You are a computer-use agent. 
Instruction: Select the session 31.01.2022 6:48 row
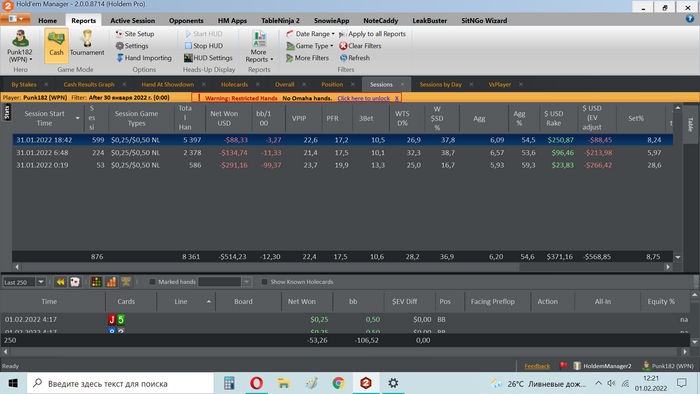342,153
